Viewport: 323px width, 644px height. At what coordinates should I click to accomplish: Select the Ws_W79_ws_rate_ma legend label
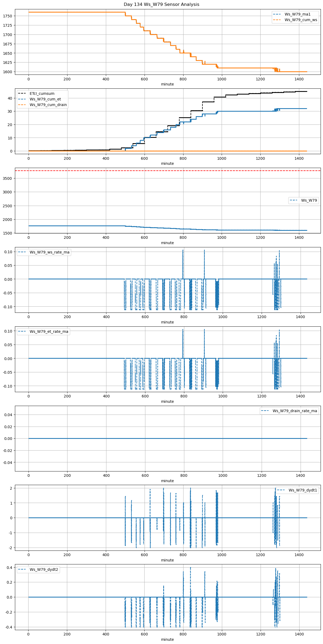pyautogui.click(x=49, y=252)
